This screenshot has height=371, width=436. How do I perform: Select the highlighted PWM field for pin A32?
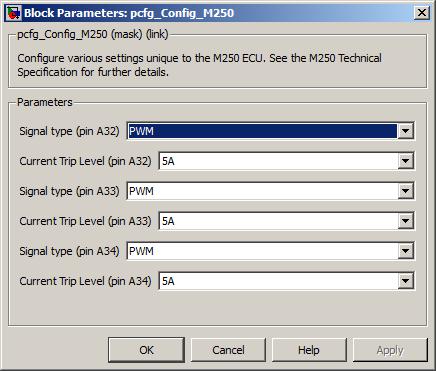(262, 131)
